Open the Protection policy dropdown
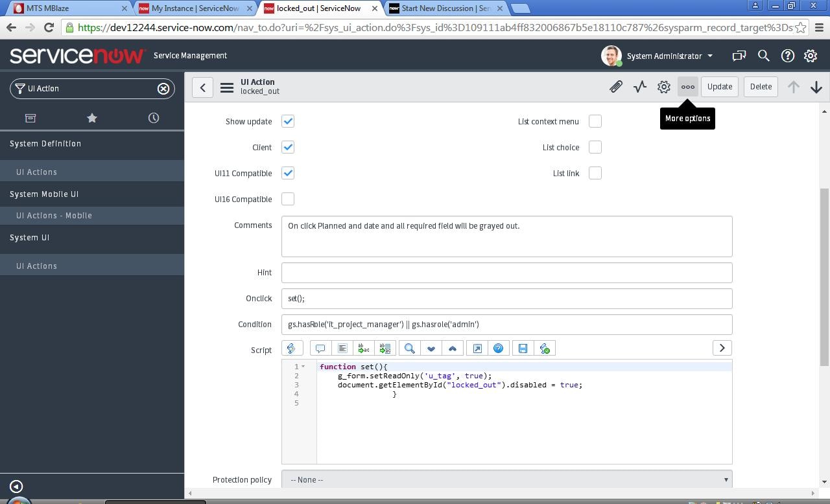The width and height of the screenshot is (830, 504). point(507,479)
